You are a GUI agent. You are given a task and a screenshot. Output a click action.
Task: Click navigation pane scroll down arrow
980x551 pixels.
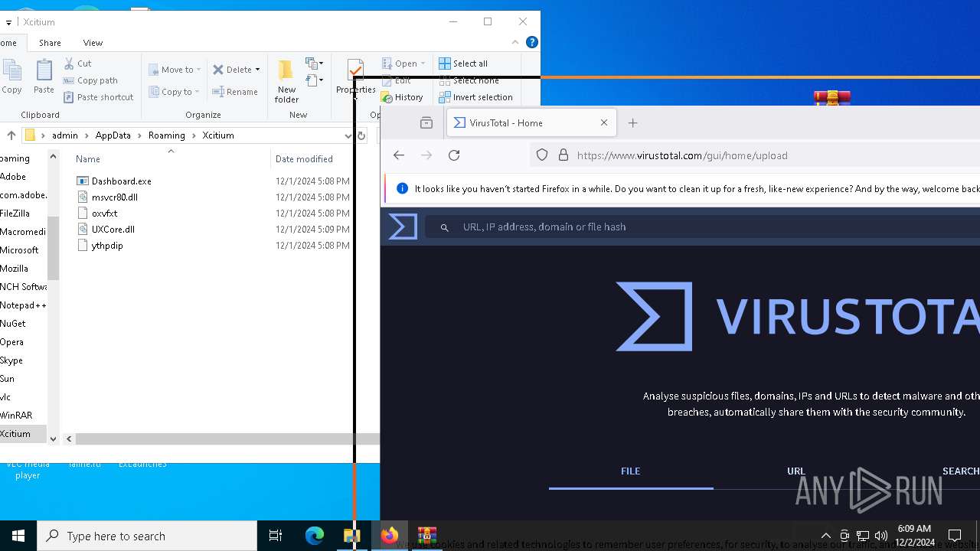coord(53,439)
